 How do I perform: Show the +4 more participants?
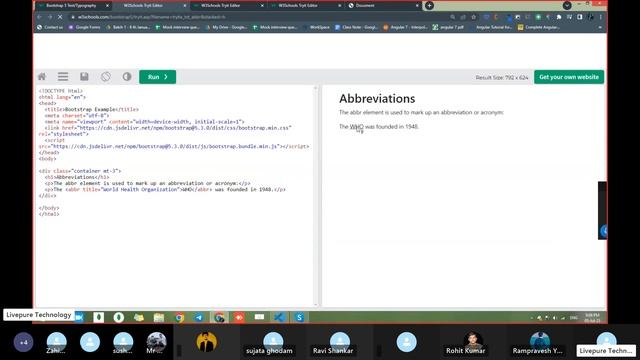click(x=24, y=342)
